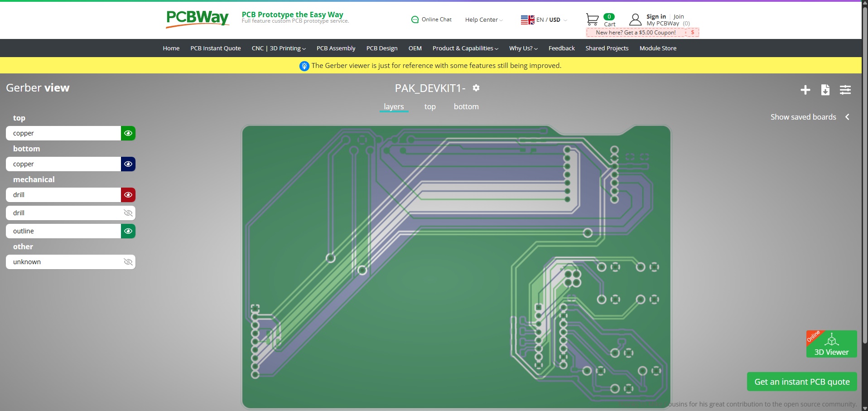Toggle visibility of top copper layer

pos(128,133)
